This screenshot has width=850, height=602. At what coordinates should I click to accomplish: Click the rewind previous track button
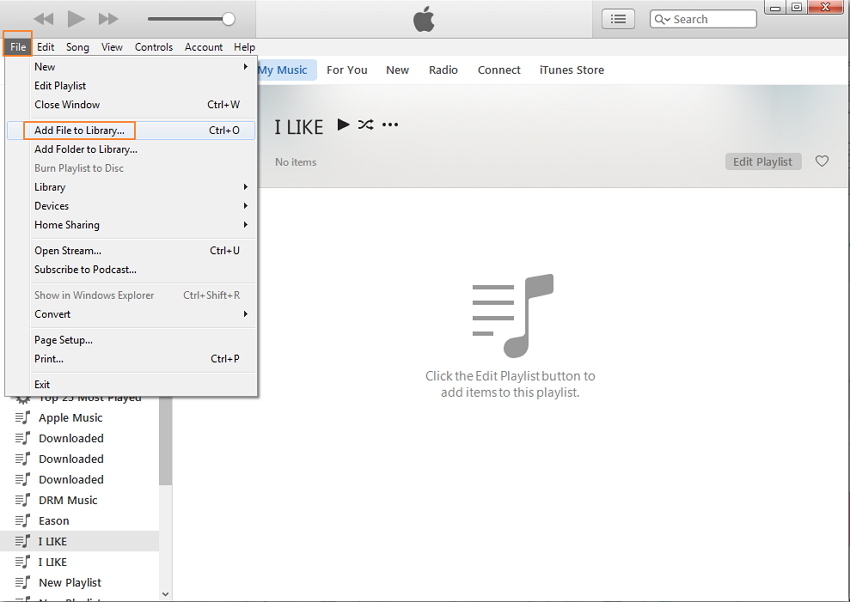[x=44, y=19]
